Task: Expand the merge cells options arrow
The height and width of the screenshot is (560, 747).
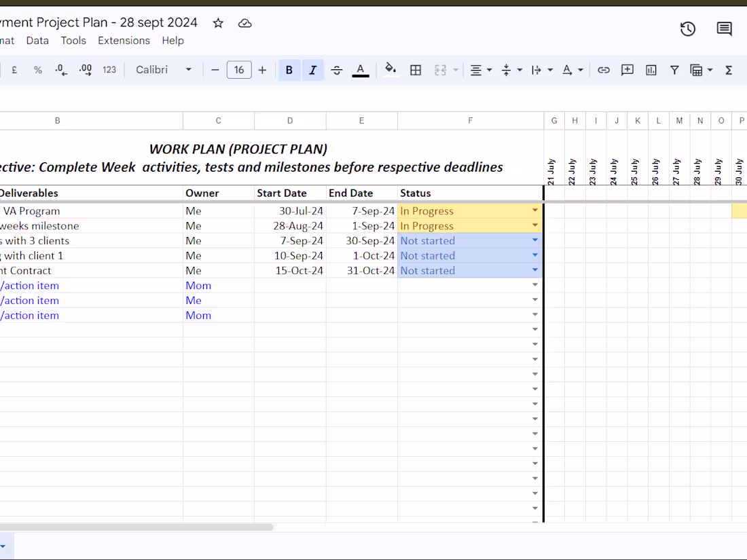Action: pyautogui.click(x=455, y=69)
